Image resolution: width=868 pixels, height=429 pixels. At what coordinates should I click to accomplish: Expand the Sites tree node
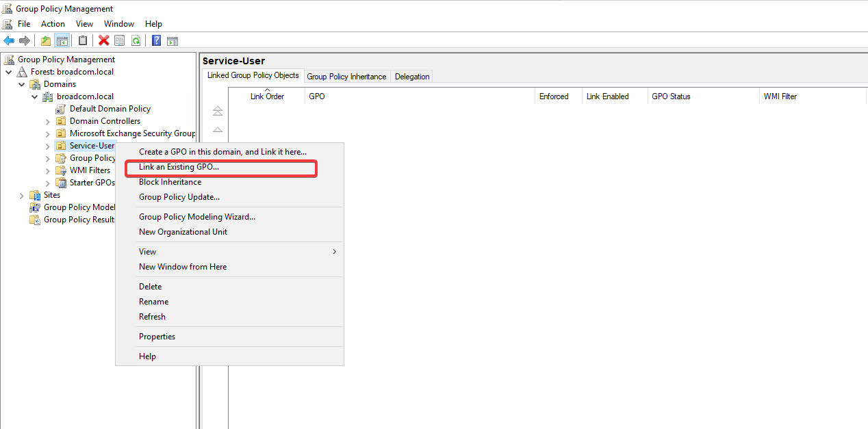(x=22, y=195)
